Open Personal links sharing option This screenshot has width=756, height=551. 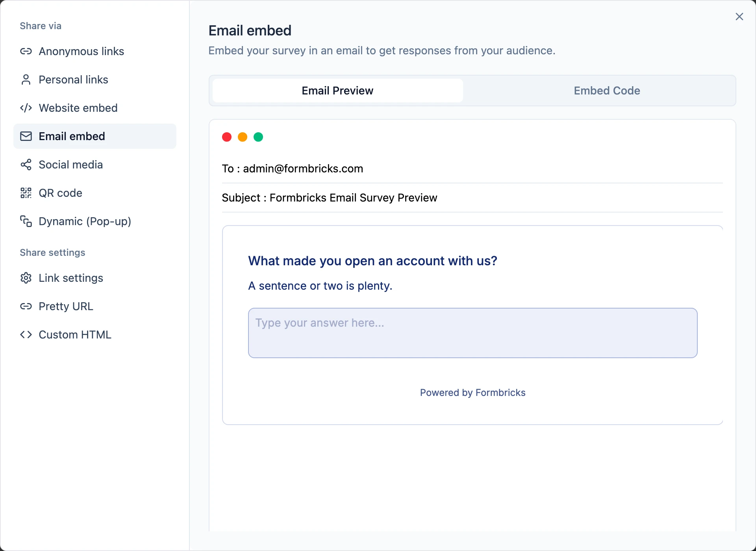[95, 80]
